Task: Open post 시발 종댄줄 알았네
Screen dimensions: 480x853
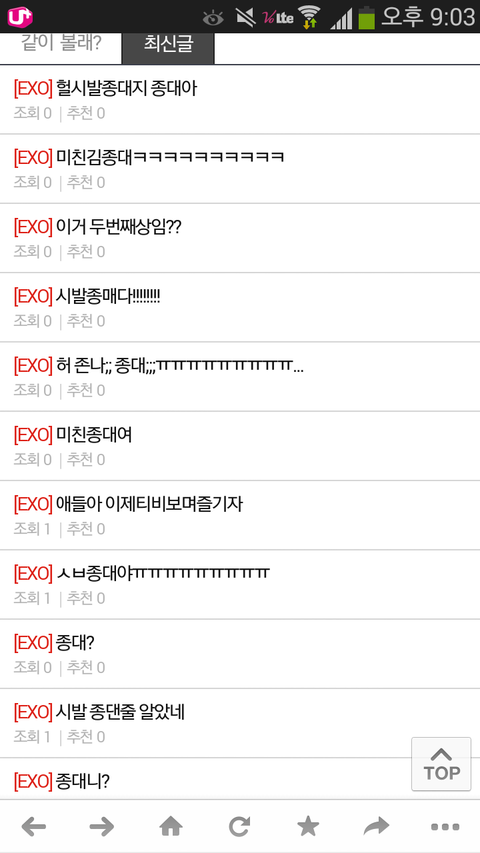Action: click(x=240, y=723)
